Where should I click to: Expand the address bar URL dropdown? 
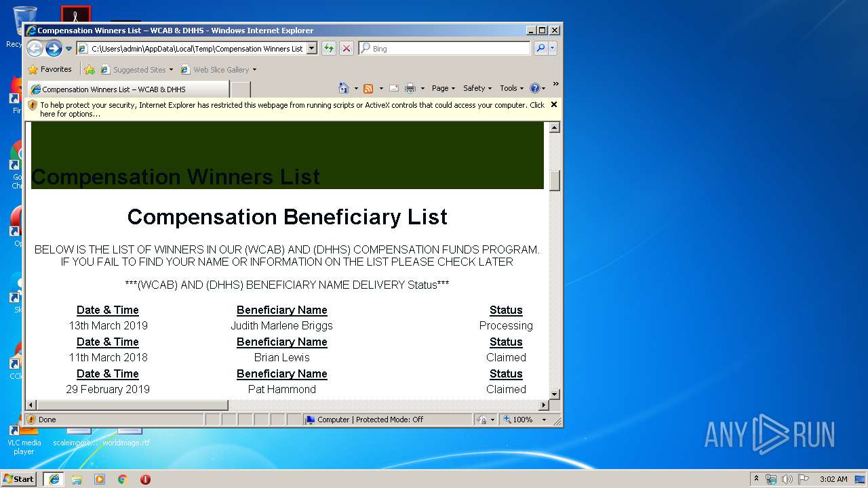[312, 48]
